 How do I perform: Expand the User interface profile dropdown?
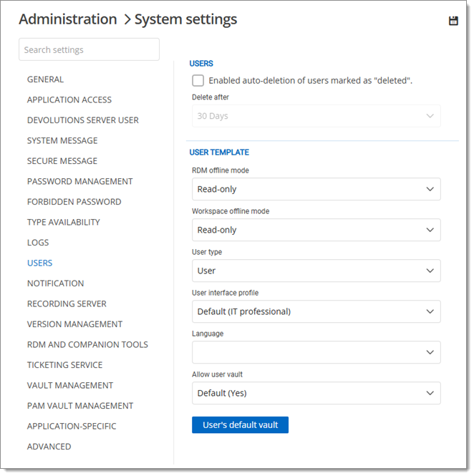point(316,311)
